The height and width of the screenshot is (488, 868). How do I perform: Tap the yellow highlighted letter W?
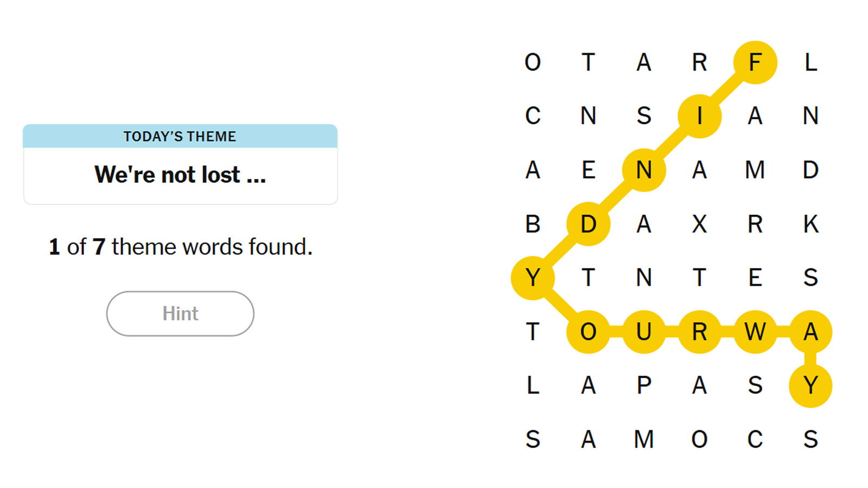point(755,331)
